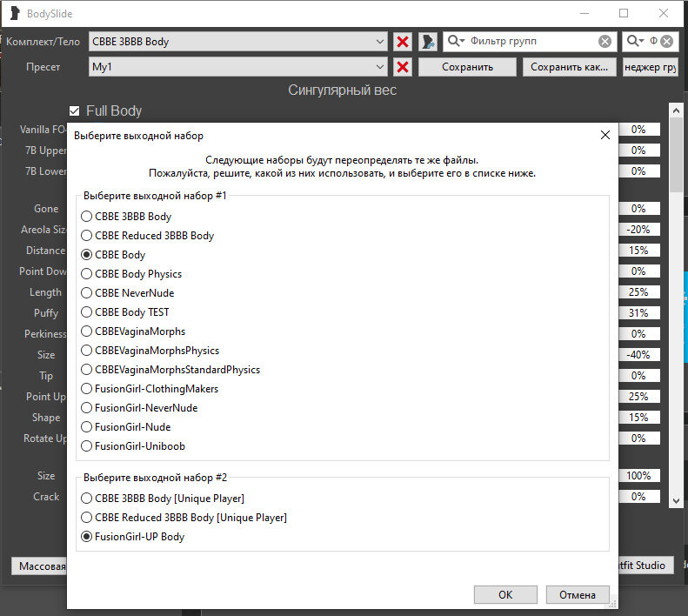Close the output set selection dialog
The image size is (688, 616).
pyautogui.click(x=605, y=135)
